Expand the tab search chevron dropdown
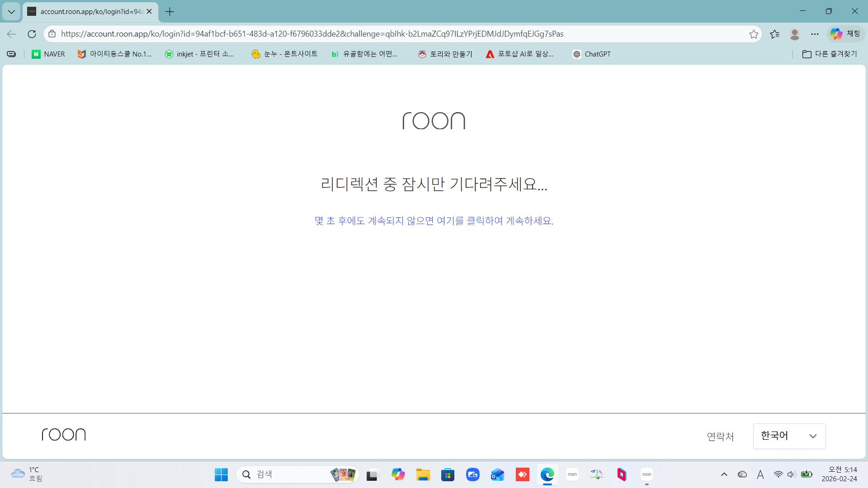 click(11, 12)
